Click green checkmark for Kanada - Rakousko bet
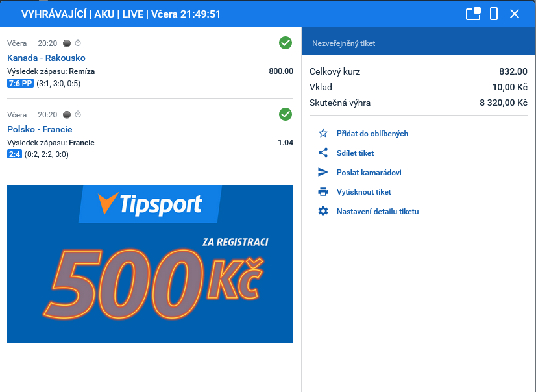This screenshot has width=536, height=392. click(x=286, y=43)
